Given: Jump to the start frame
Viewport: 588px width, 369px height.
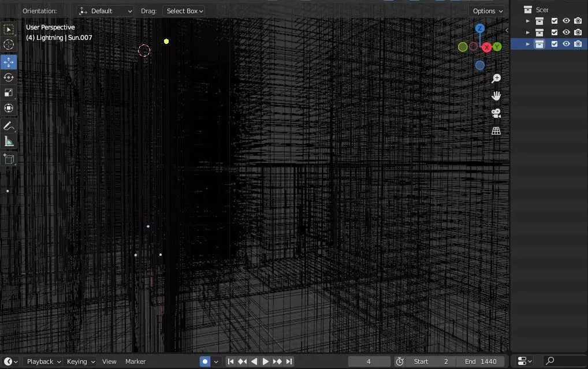Looking at the screenshot, I should (x=230, y=361).
